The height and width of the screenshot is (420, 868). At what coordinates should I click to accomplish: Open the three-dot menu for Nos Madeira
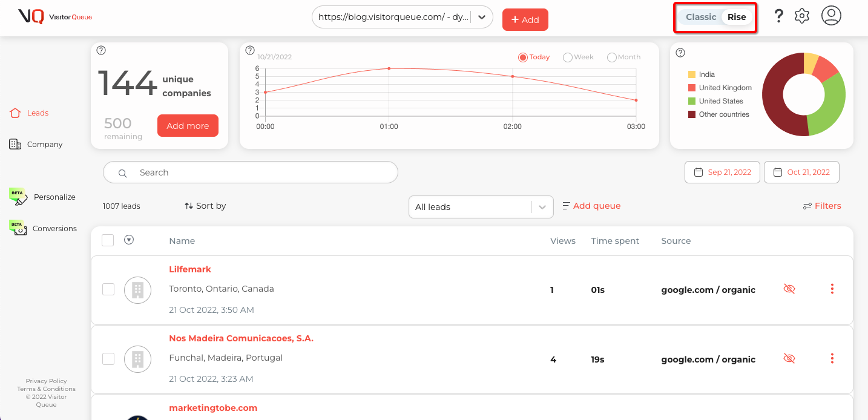pos(832,358)
